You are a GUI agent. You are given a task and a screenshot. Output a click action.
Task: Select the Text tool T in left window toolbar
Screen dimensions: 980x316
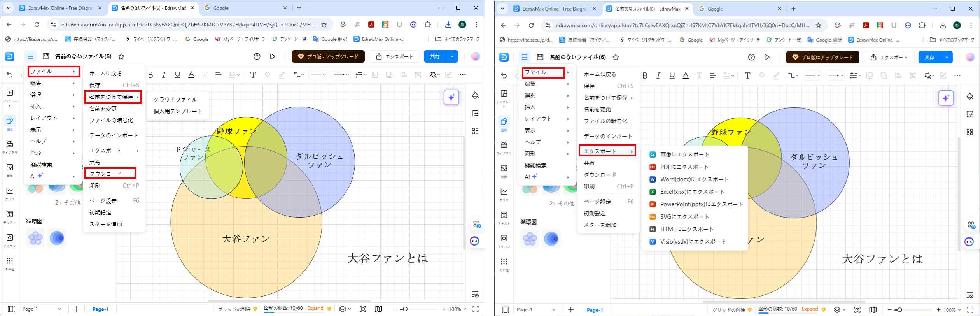coord(253,75)
